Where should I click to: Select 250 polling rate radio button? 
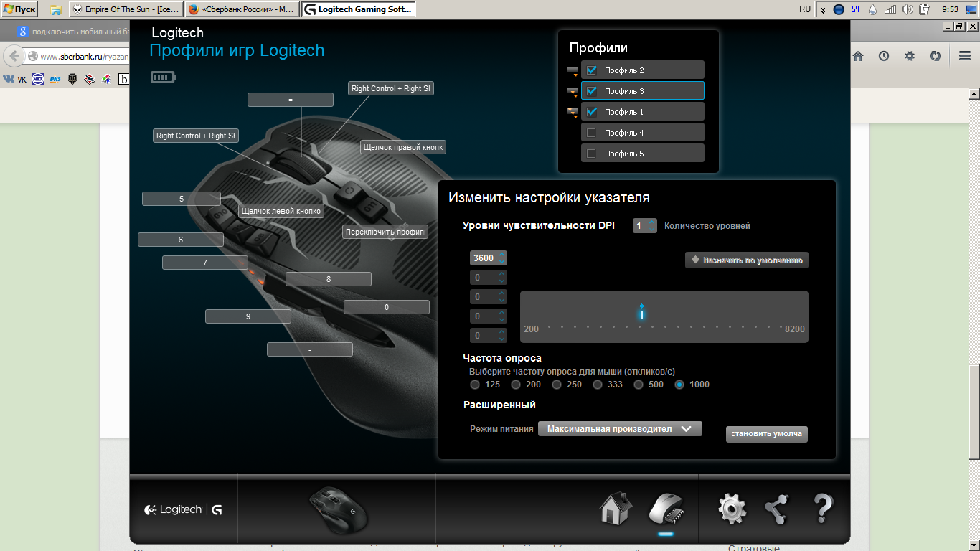[557, 385]
